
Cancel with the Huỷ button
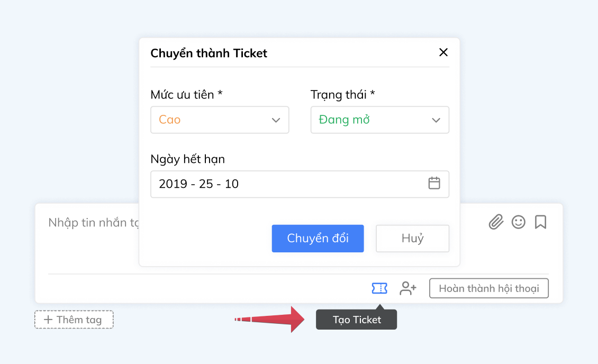[x=412, y=239]
